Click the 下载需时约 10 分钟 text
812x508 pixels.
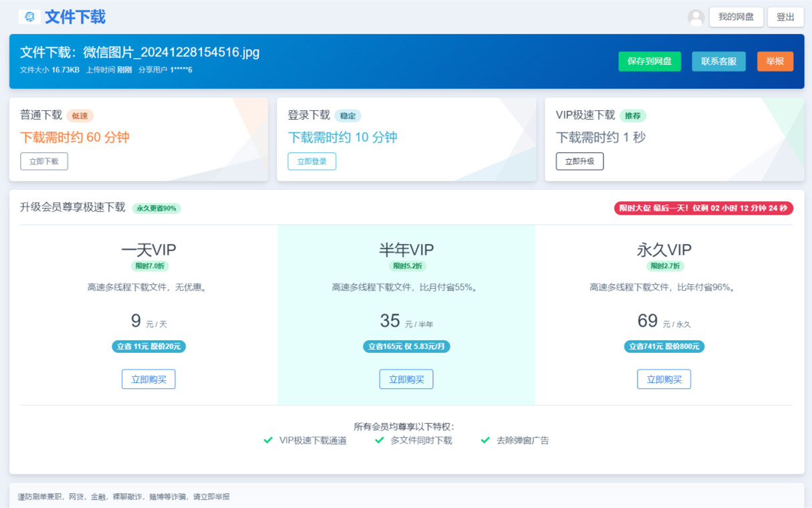pyautogui.click(x=342, y=137)
